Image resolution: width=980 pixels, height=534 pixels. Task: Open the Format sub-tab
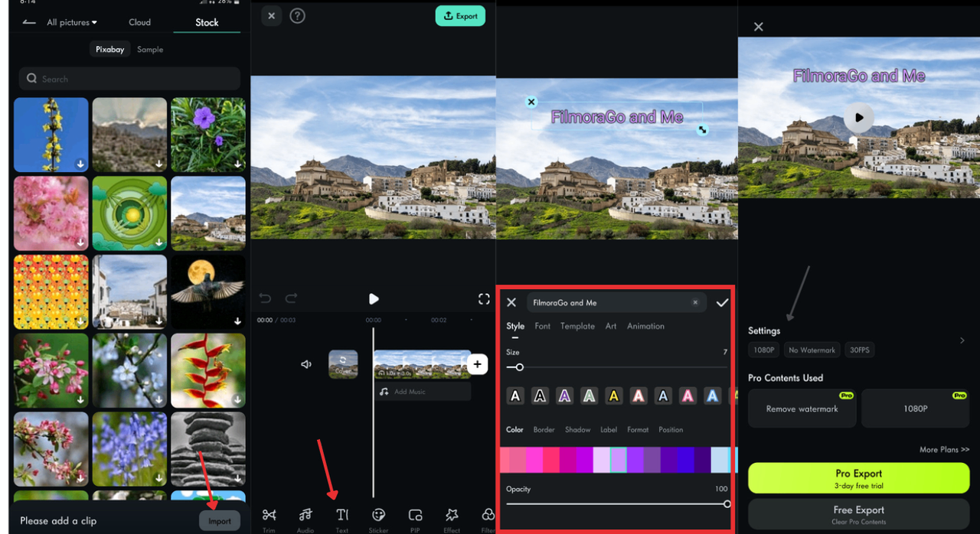638,430
